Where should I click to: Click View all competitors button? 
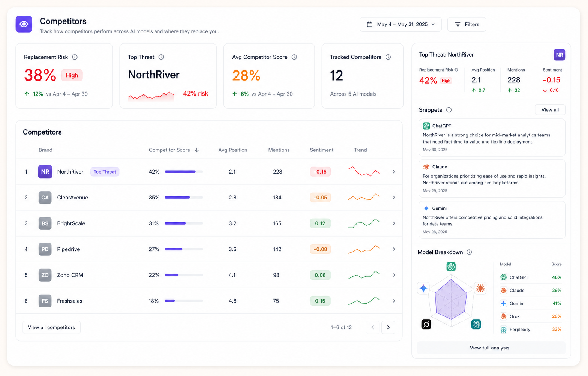click(x=51, y=327)
